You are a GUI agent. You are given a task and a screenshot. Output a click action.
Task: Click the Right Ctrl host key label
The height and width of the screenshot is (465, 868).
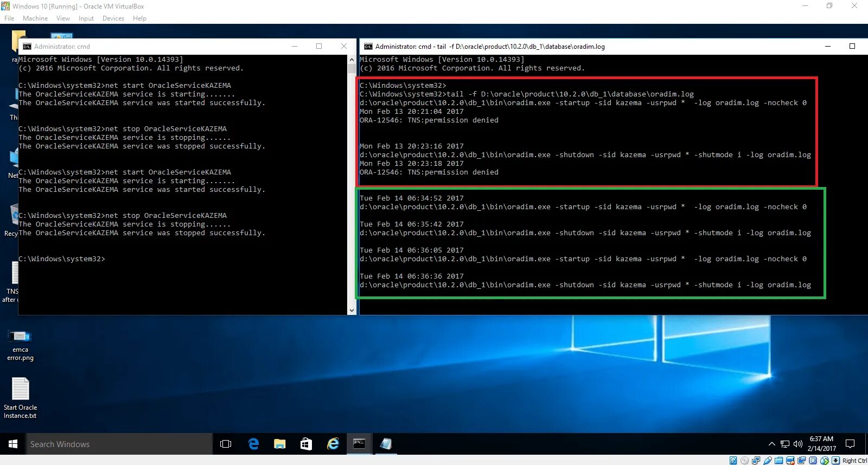point(854,461)
